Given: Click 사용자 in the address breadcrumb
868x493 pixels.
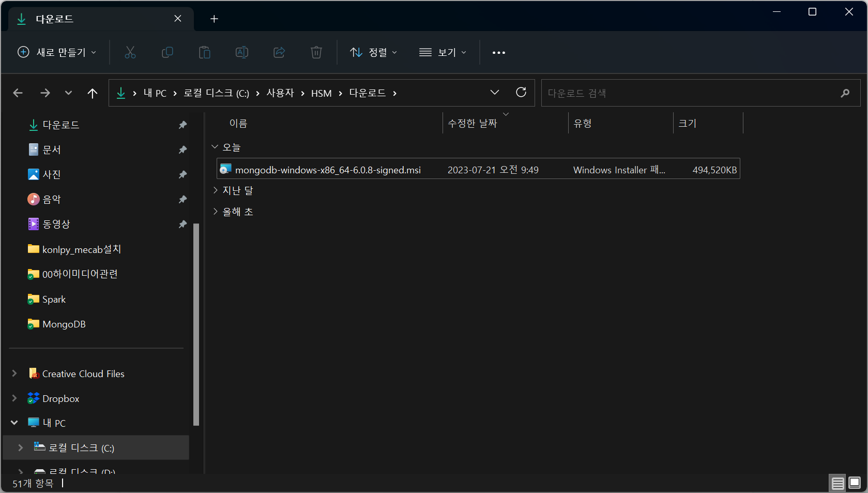Looking at the screenshot, I should click(280, 93).
